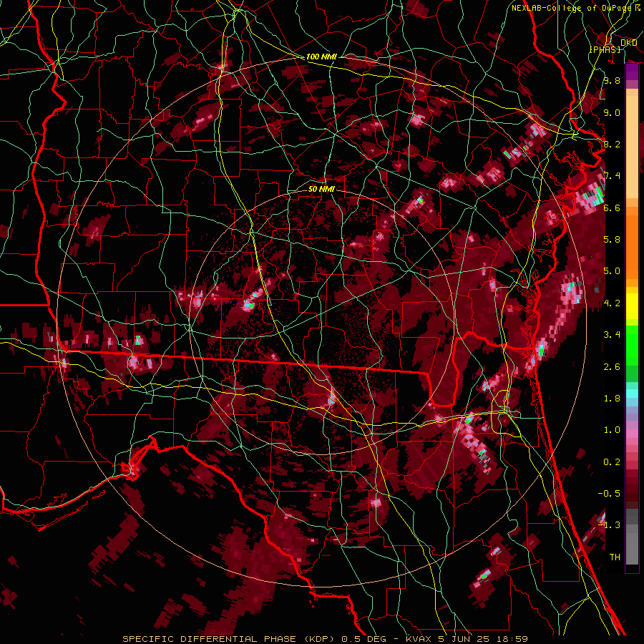Click the 9.0 scale value
644x644 pixels.
612,112
